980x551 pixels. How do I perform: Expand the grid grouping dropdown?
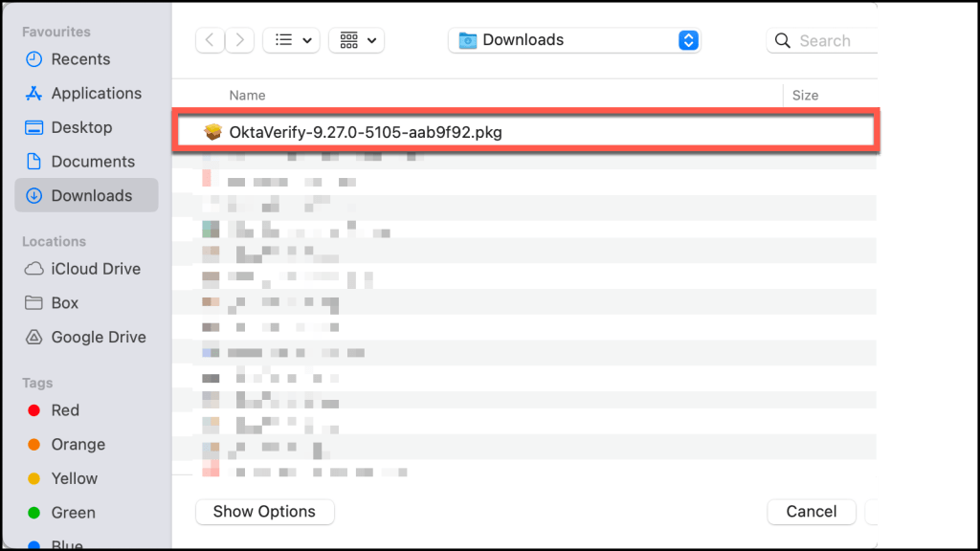pyautogui.click(x=356, y=40)
